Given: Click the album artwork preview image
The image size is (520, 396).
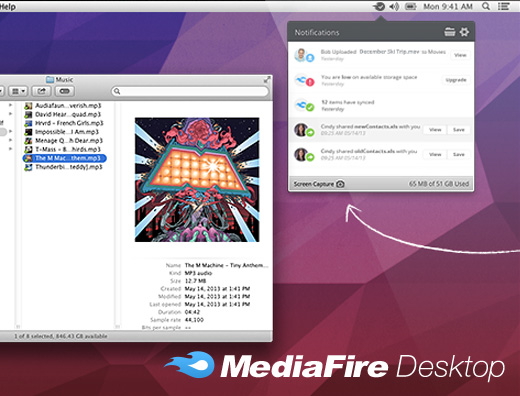Looking at the screenshot, I should click(197, 180).
